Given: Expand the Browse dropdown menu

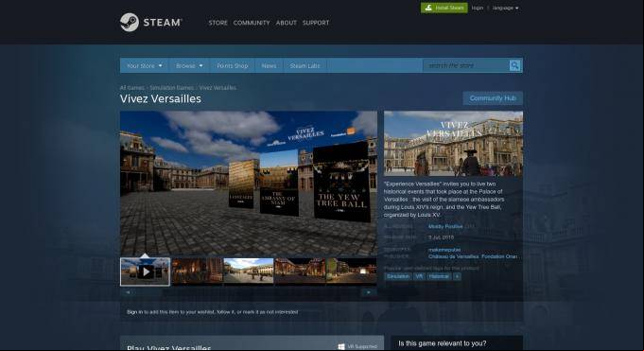Looking at the screenshot, I should click(x=189, y=66).
